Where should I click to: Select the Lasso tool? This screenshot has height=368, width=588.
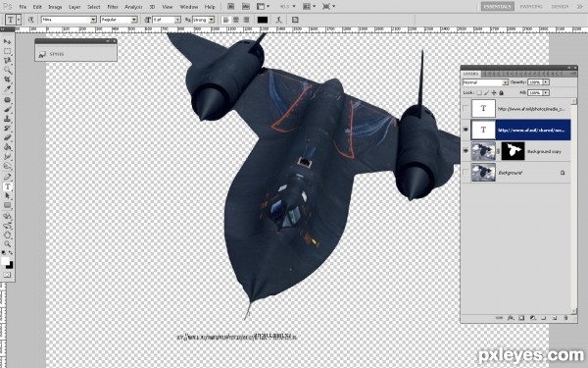click(x=7, y=61)
